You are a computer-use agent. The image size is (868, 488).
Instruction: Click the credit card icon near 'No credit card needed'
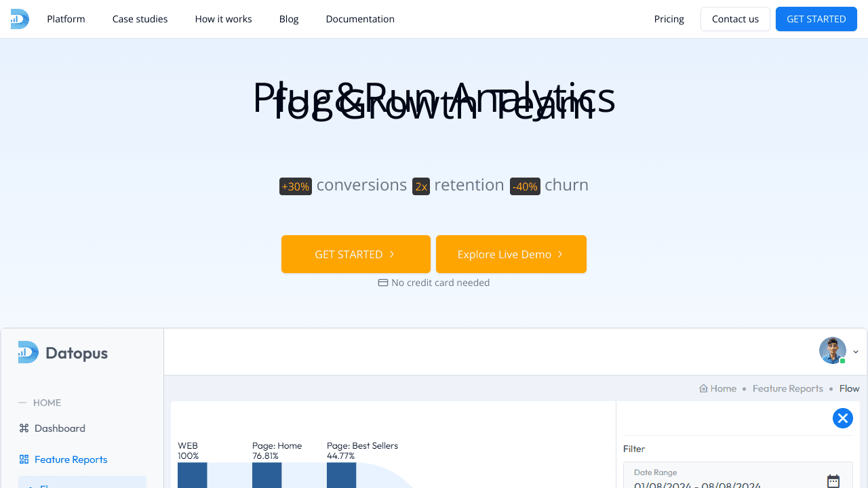point(382,283)
